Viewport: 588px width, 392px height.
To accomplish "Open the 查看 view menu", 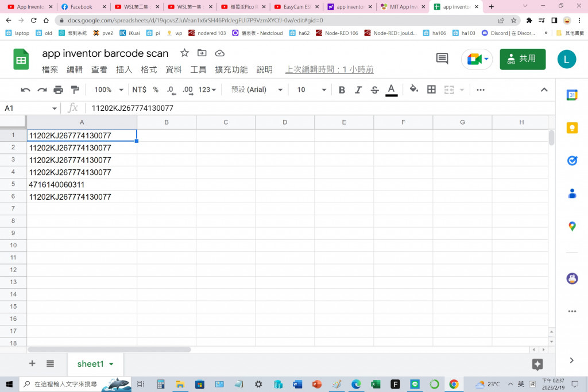I will pyautogui.click(x=99, y=69).
